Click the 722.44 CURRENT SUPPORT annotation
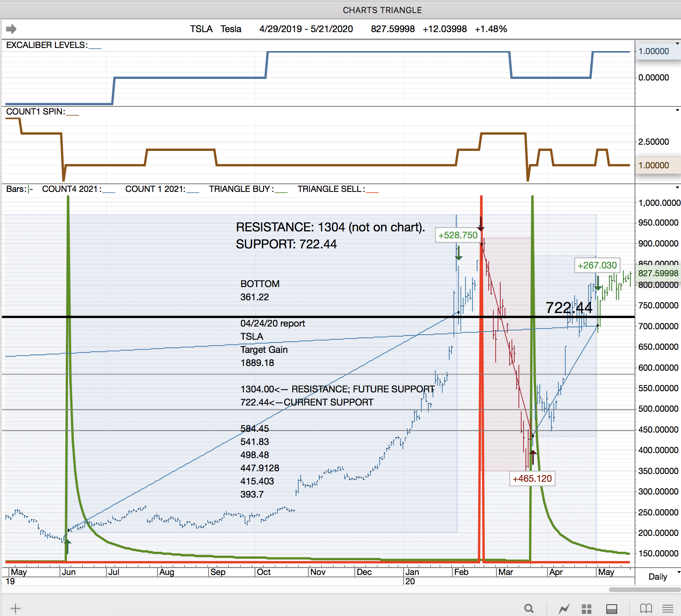Viewport: 681px width, 616px height. pos(307,402)
